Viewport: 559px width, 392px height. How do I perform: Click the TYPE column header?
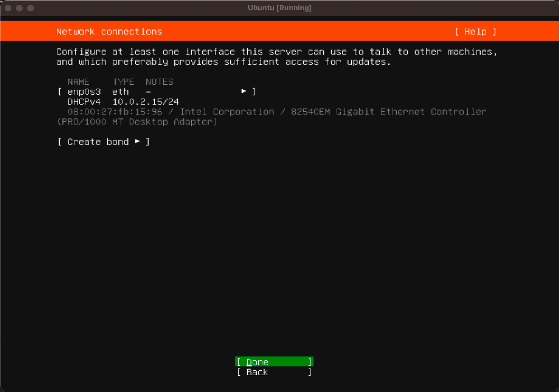[123, 82]
